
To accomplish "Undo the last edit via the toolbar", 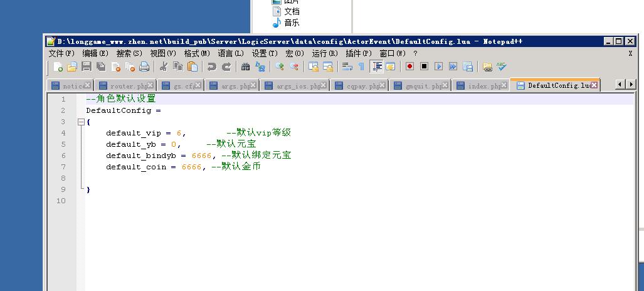I will point(212,66).
